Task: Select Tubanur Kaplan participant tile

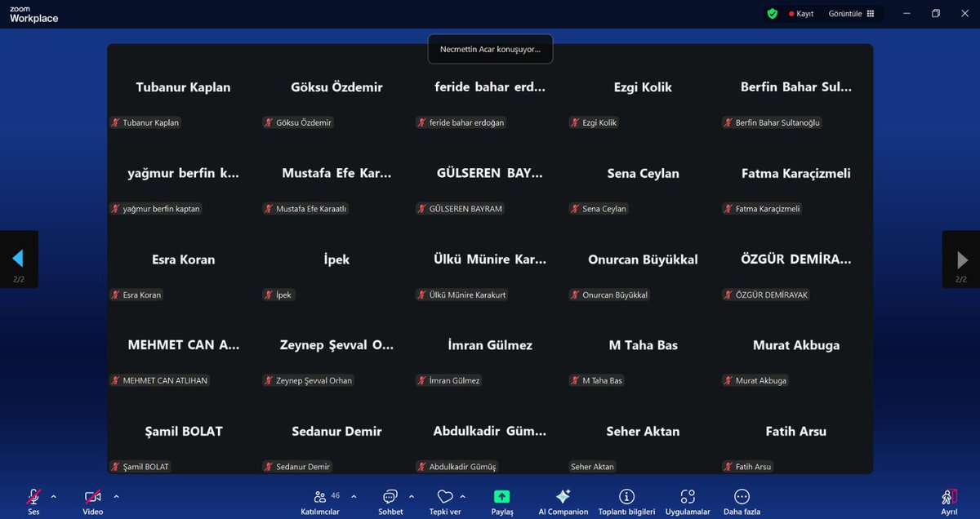Action: pyautogui.click(x=183, y=87)
